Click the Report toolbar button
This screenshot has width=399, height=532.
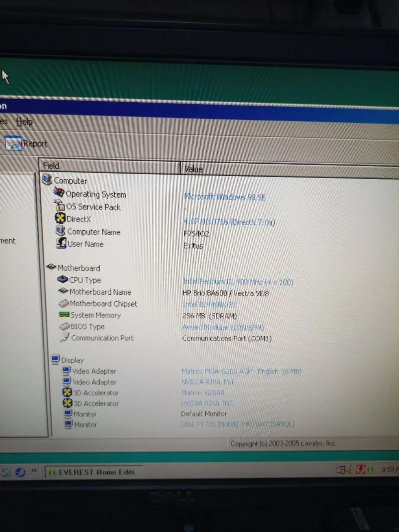tap(26, 143)
